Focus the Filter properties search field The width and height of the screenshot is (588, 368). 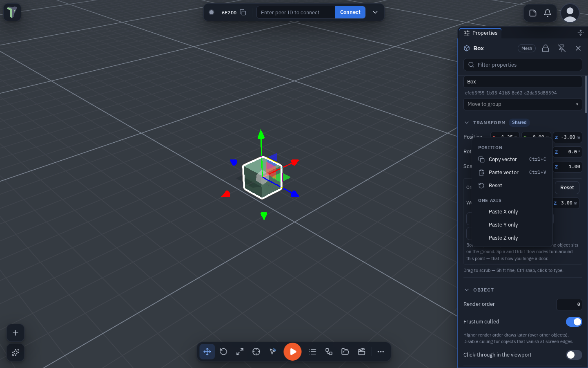click(x=523, y=65)
